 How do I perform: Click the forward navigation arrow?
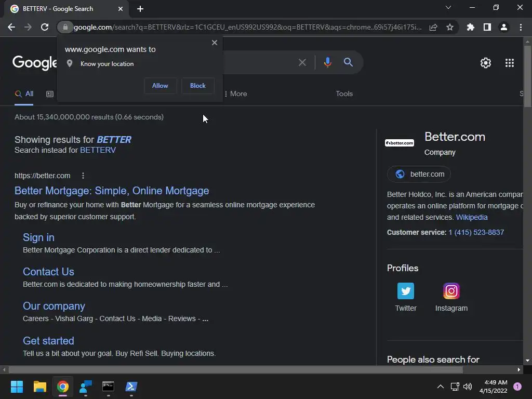28,27
